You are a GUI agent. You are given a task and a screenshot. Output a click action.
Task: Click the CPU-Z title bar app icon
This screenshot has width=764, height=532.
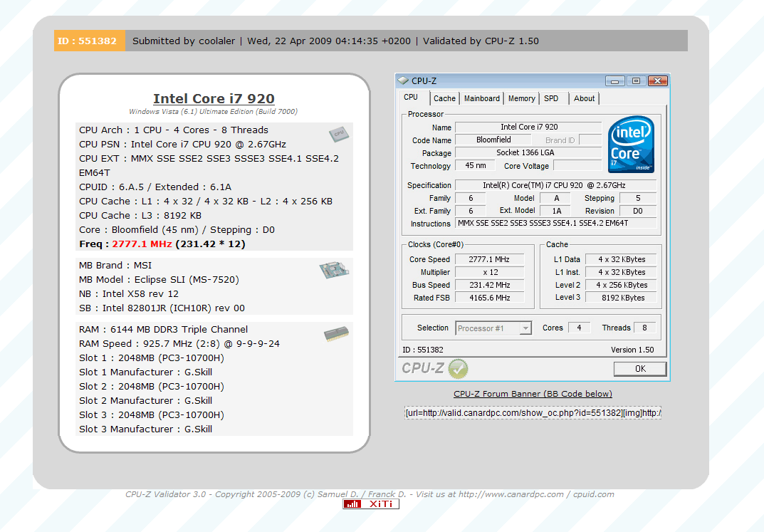coord(403,81)
